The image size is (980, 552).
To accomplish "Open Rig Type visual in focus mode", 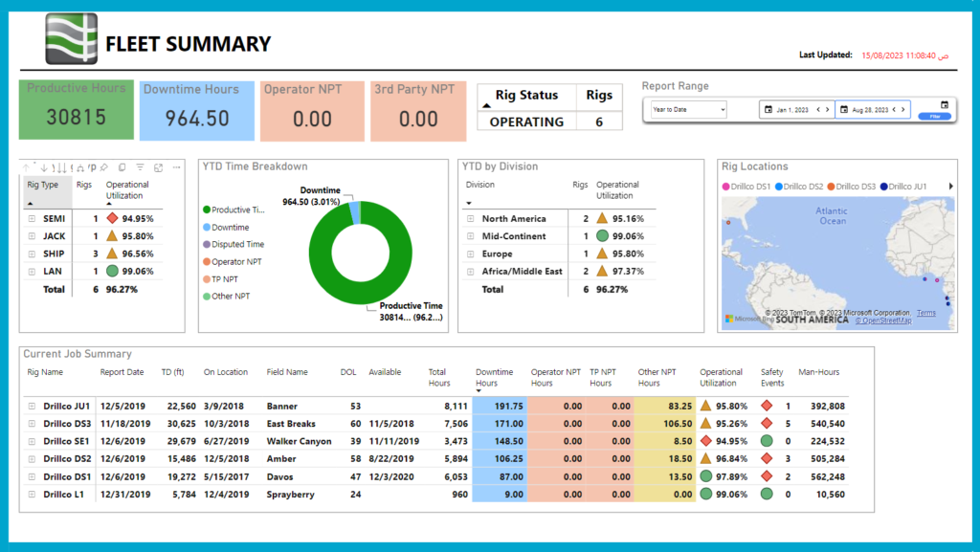I will (x=158, y=167).
